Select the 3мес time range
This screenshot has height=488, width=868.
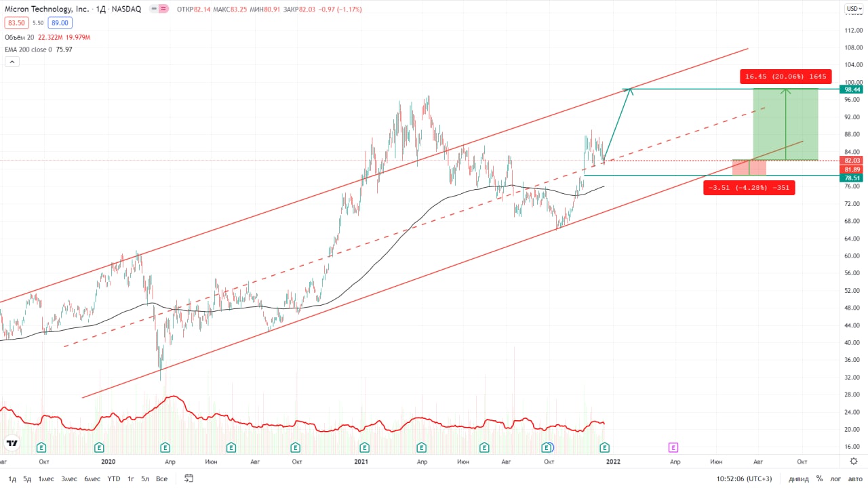(x=69, y=479)
